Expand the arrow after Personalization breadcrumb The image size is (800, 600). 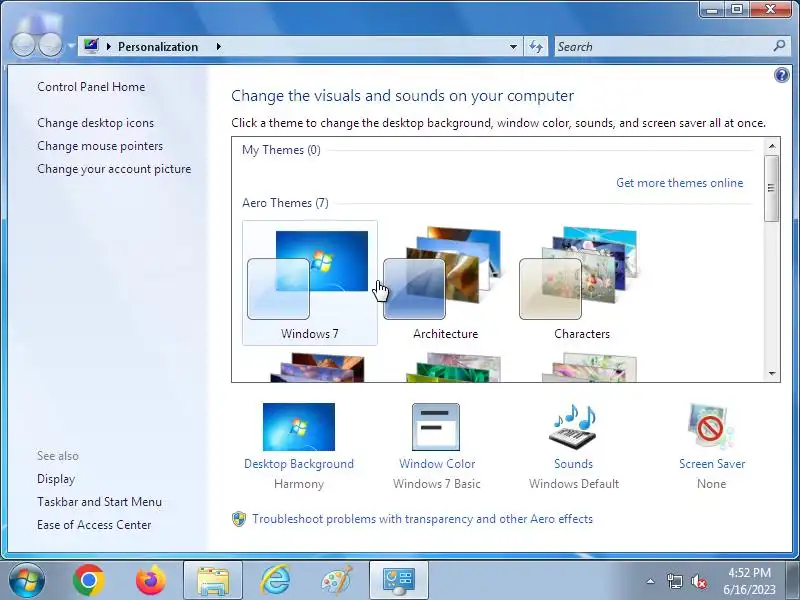point(218,46)
